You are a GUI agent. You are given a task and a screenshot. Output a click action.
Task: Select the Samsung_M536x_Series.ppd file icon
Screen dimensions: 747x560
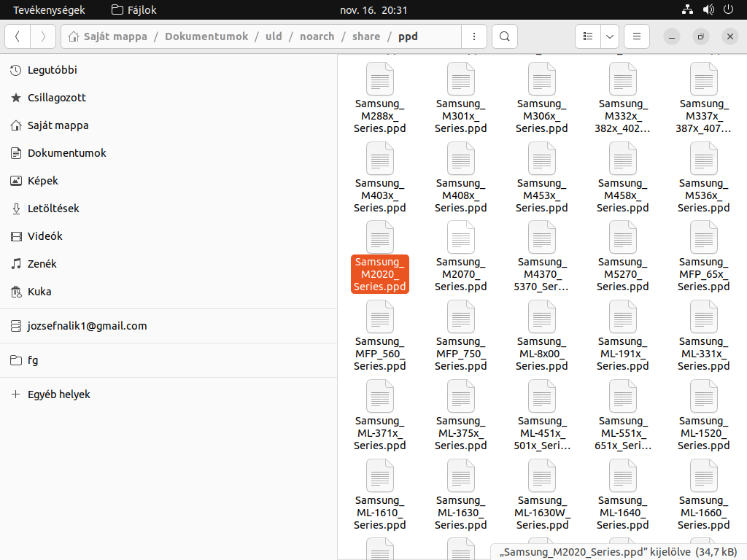click(x=704, y=158)
